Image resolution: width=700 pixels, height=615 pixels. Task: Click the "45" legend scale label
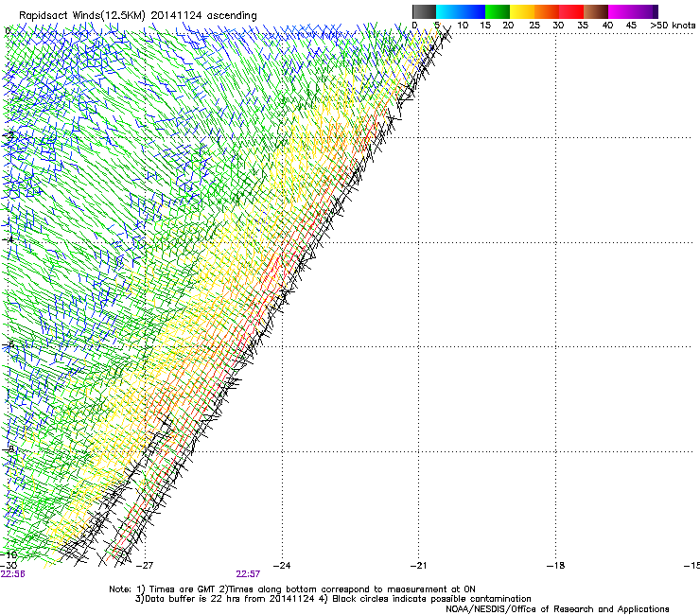click(x=631, y=26)
